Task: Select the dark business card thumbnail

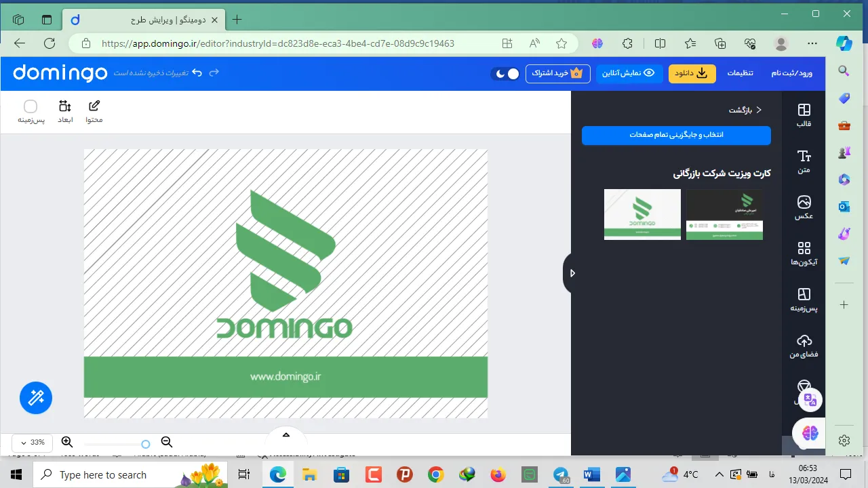Action: (724, 214)
